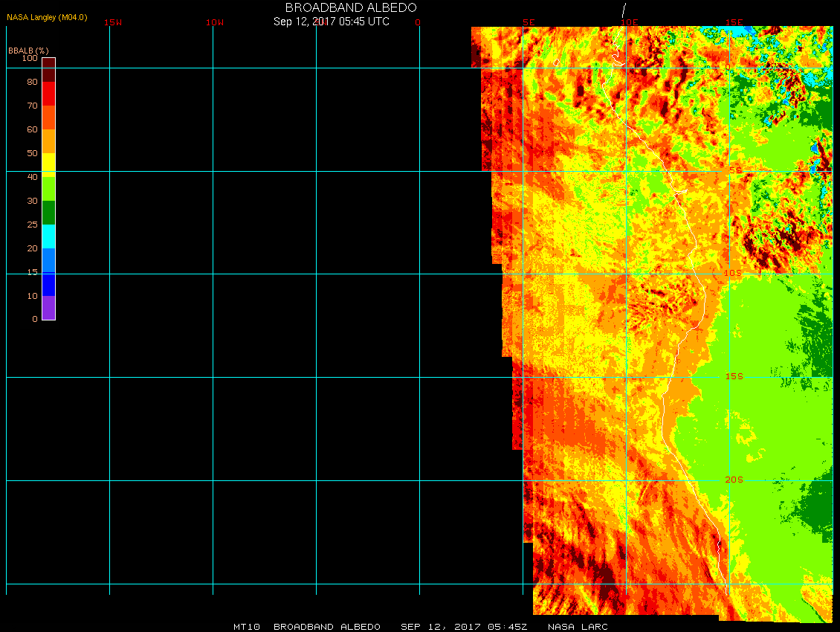Click the purple 0–10% swatch in the legend
The width and height of the screenshot is (840, 632).
click(x=48, y=308)
